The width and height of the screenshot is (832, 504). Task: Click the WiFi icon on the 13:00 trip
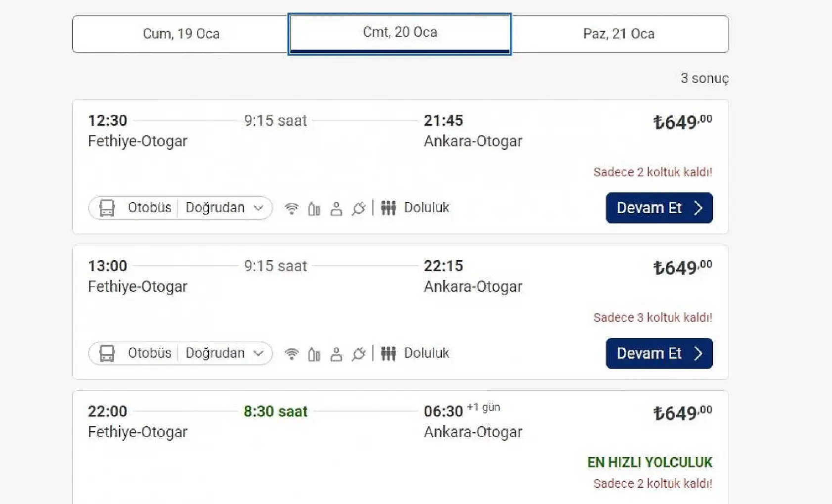(x=292, y=354)
